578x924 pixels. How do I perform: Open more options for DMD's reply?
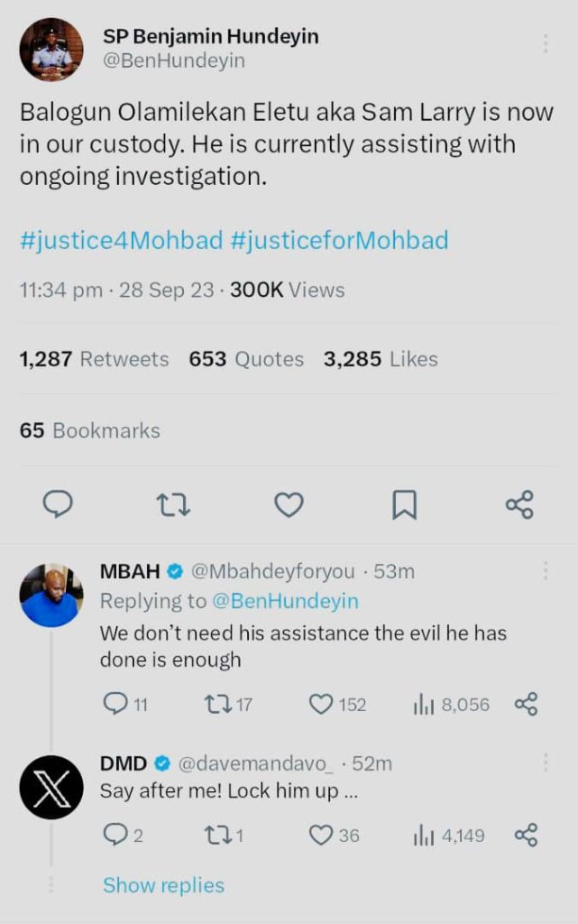(545, 763)
